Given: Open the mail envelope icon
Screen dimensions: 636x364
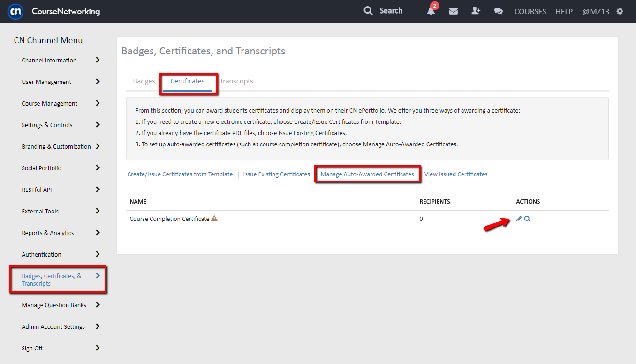Looking at the screenshot, I should click(x=453, y=11).
